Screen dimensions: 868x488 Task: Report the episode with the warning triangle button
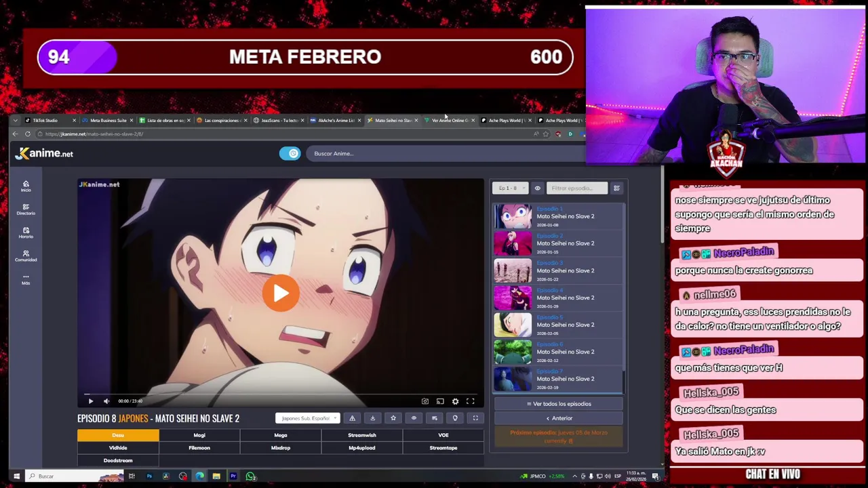(352, 418)
